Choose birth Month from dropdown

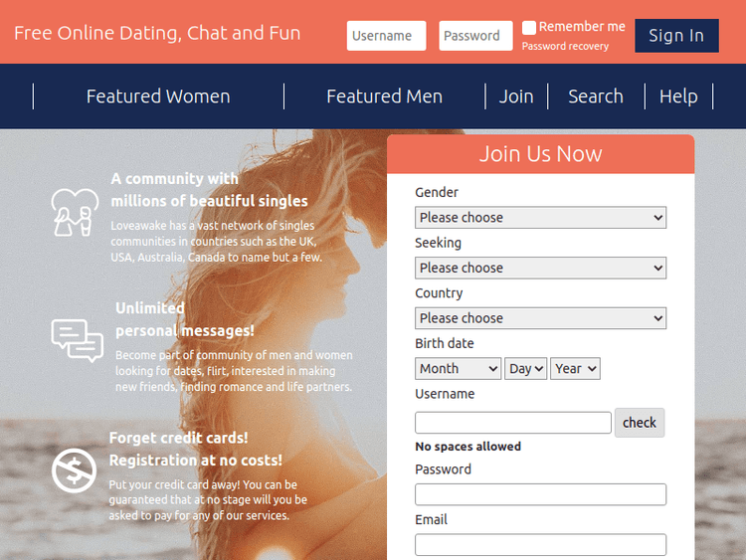point(458,368)
